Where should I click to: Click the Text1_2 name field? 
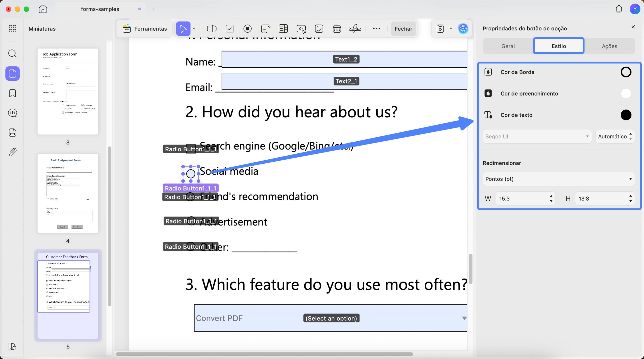(x=344, y=59)
